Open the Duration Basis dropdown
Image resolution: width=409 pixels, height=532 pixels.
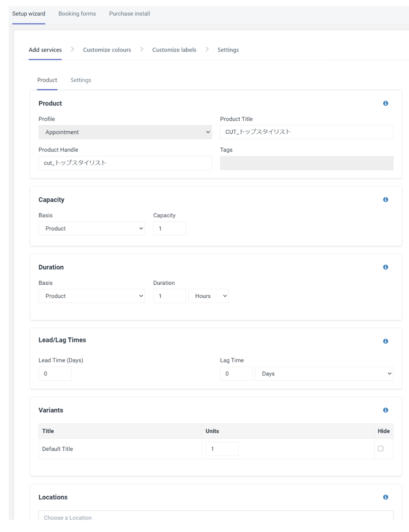click(x=92, y=296)
